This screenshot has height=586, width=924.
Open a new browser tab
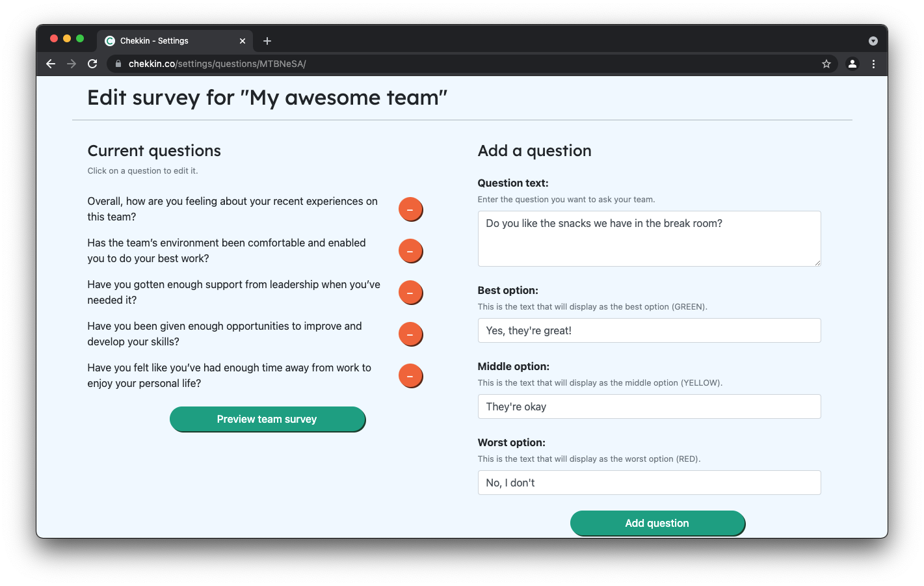tap(267, 41)
